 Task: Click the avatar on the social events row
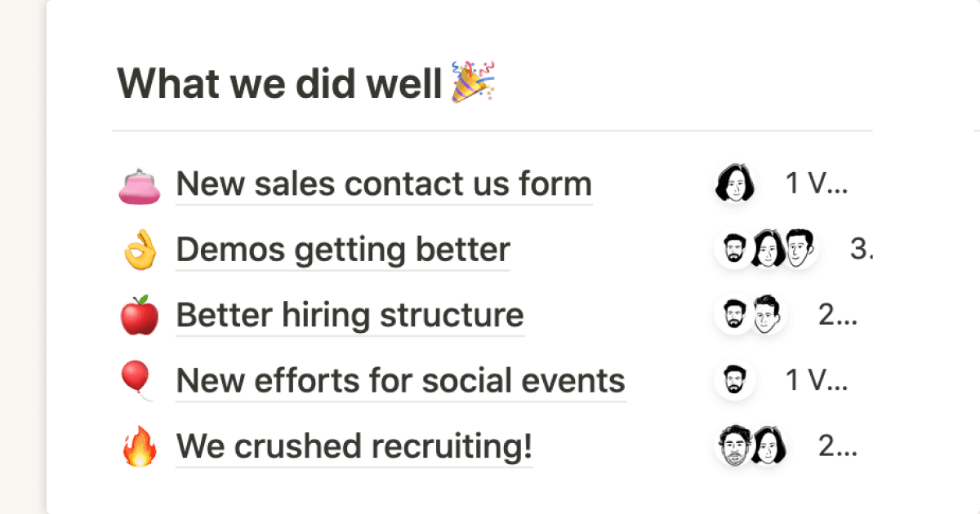click(x=734, y=380)
